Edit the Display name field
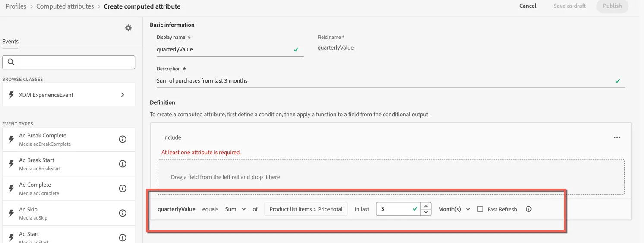The height and width of the screenshot is (243, 644). point(230,49)
